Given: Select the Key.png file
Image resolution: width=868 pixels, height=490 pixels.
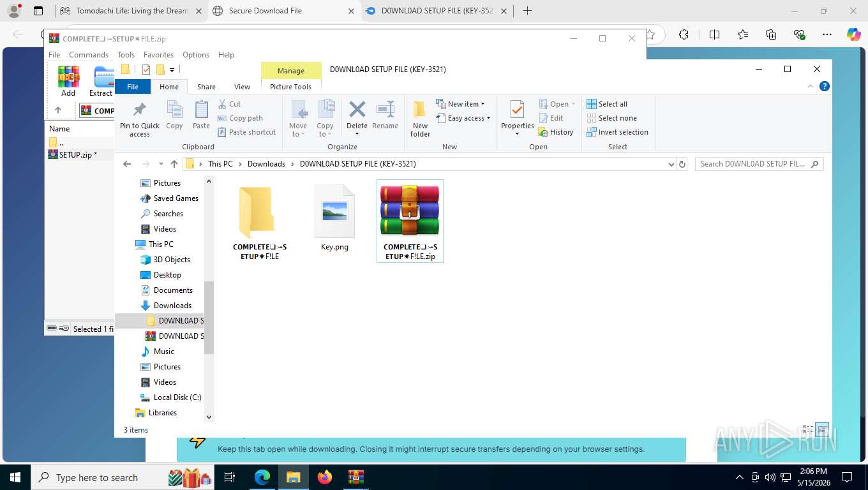Looking at the screenshot, I should click(x=334, y=218).
